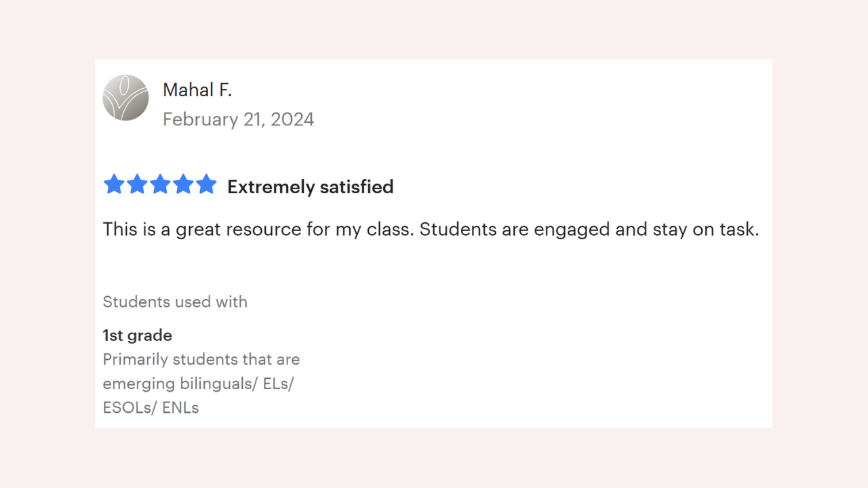This screenshot has height=488, width=868.
Task: Click the fourth blue rating star
Action: pyautogui.click(x=183, y=184)
